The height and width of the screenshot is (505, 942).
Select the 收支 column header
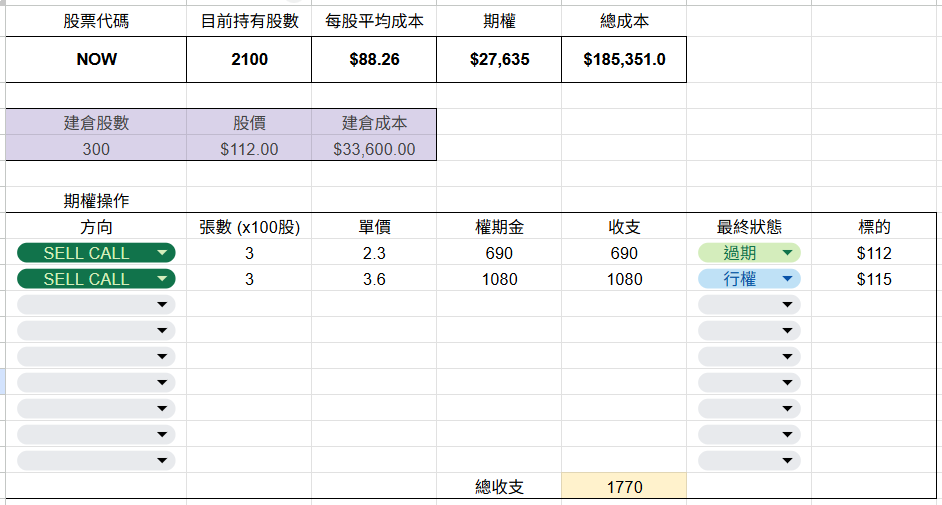[x=624, y=226]
